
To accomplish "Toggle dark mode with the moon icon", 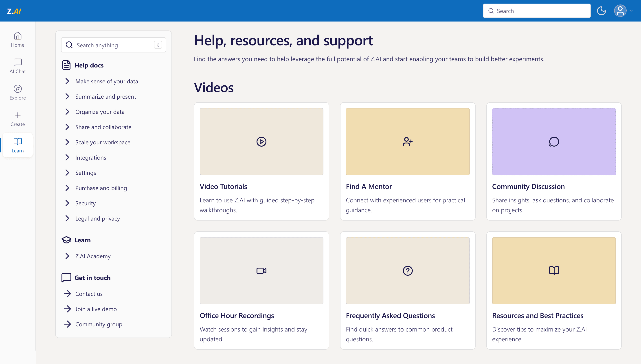I will (x=601, y=11).
